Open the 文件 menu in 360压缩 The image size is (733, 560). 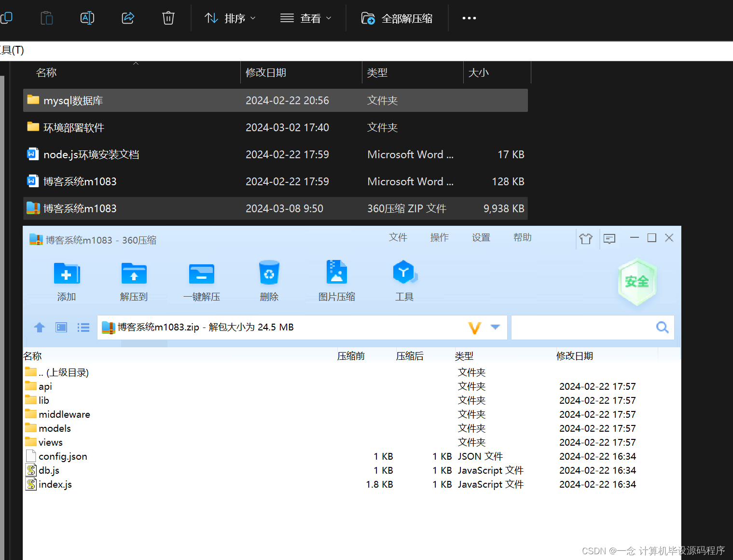pyautogui.click(x=398, y=237)
